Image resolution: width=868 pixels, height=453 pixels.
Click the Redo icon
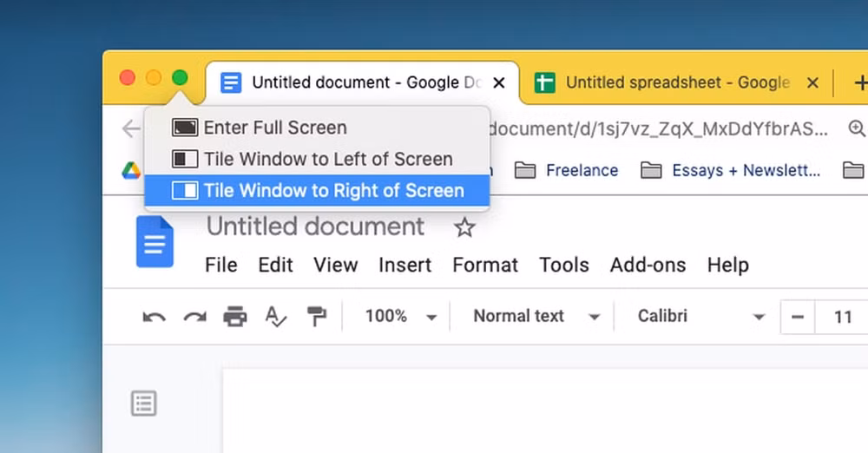(194, 317)
